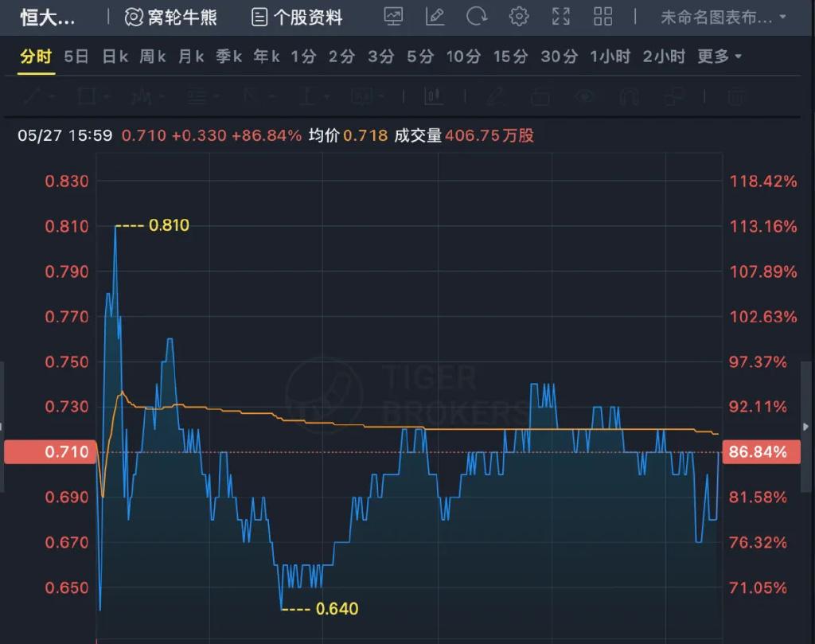Open chart settings gear icon
The height and width of the screenshot is (644, 815).
click(x=519, y=17)
